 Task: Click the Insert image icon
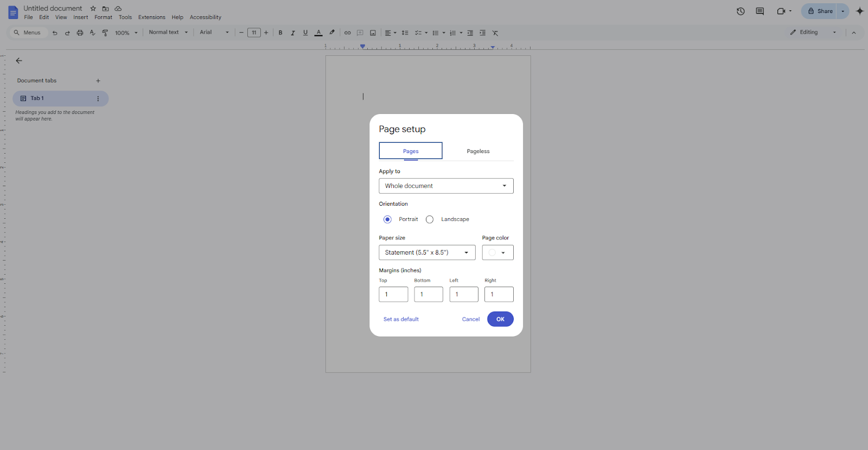(x=373, y=33)
